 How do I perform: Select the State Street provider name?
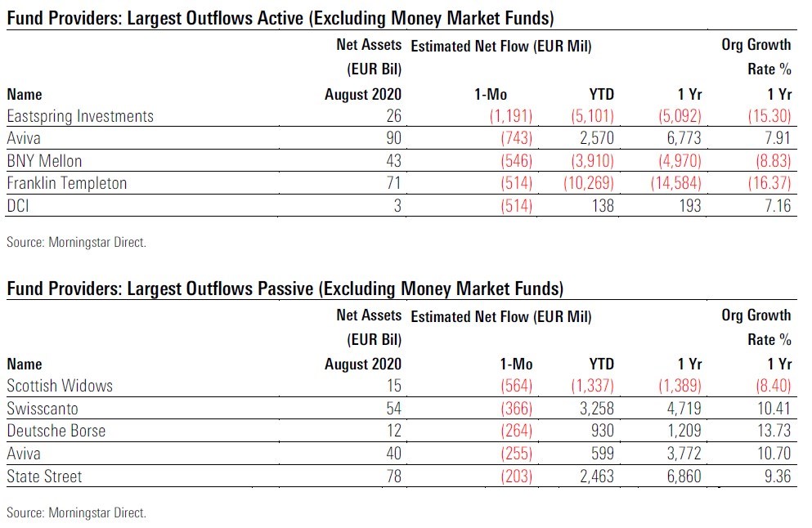click(x=43, y=475)
